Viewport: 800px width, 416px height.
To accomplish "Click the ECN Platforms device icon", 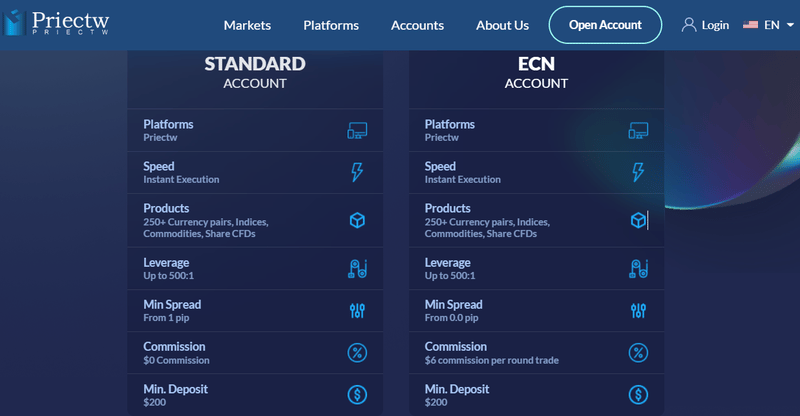I will tap(638, 131).
